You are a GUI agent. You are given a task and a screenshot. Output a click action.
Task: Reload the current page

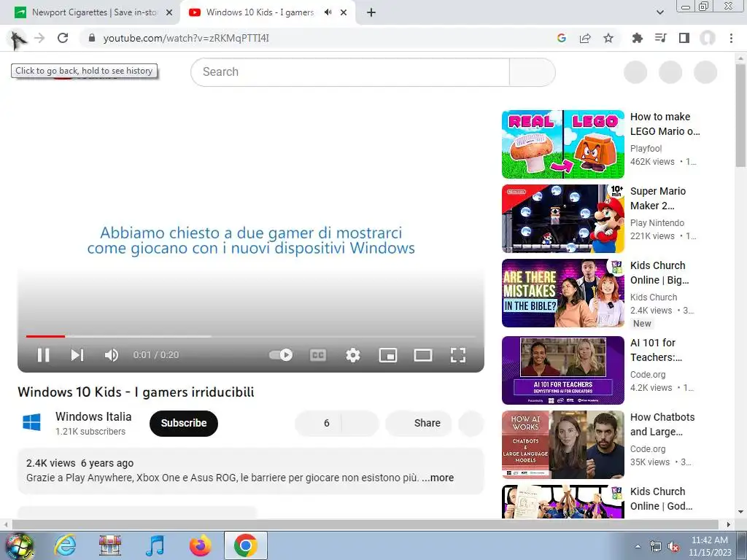pos(63,38)
